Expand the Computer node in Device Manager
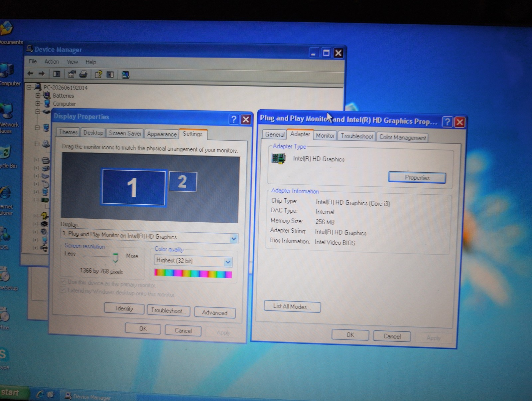Image resolution: width=532 pixels, height=401 pixels. [38, 103]
